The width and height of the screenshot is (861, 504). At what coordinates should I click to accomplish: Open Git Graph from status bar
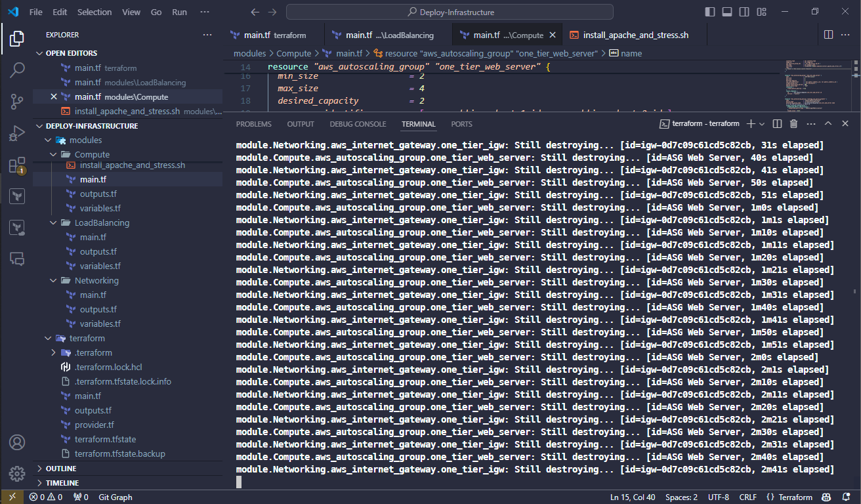[115, 497]
